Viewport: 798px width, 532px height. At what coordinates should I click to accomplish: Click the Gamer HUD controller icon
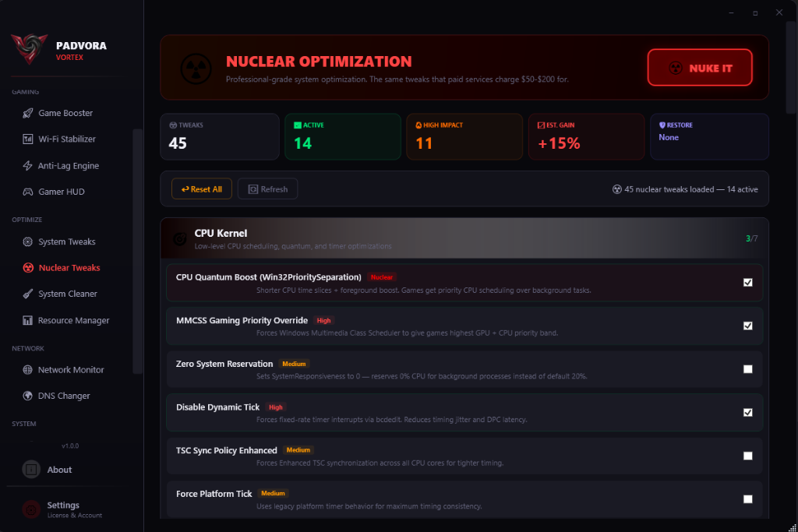28,192
